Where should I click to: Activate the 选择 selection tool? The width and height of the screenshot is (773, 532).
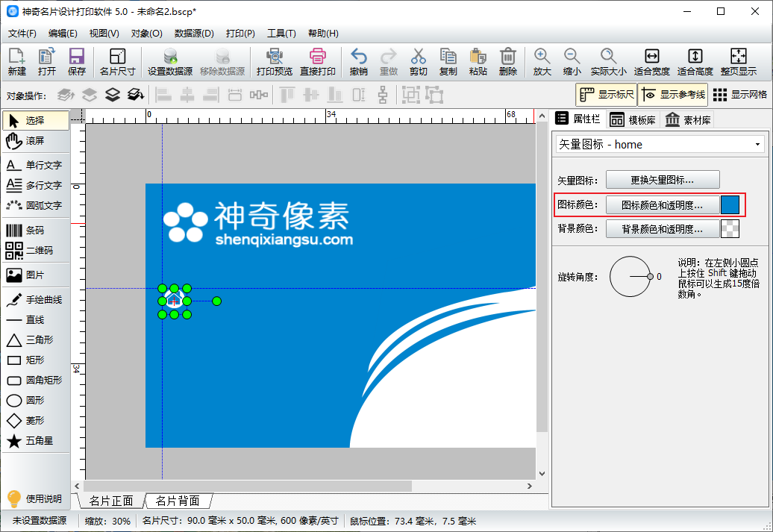(36, 121)
